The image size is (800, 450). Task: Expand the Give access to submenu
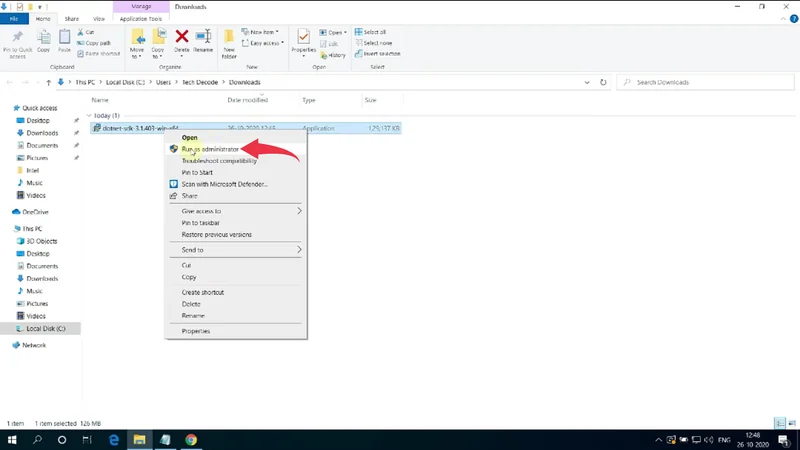click(235, 211)
